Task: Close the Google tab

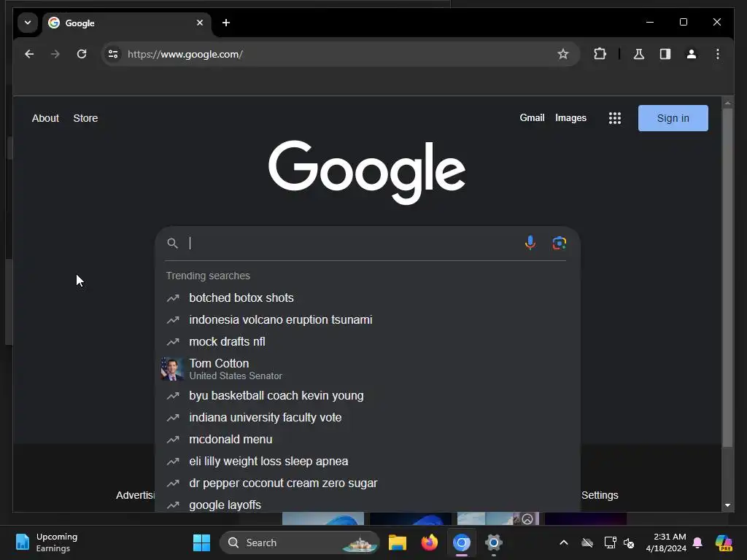Action: (x=200, y=23)
